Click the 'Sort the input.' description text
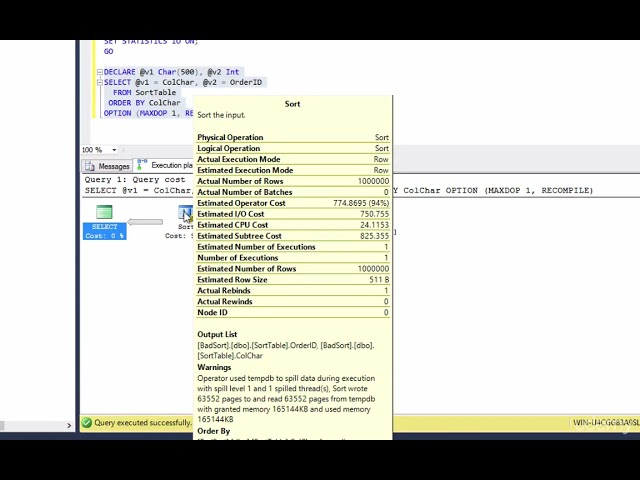 pos(221,115)
